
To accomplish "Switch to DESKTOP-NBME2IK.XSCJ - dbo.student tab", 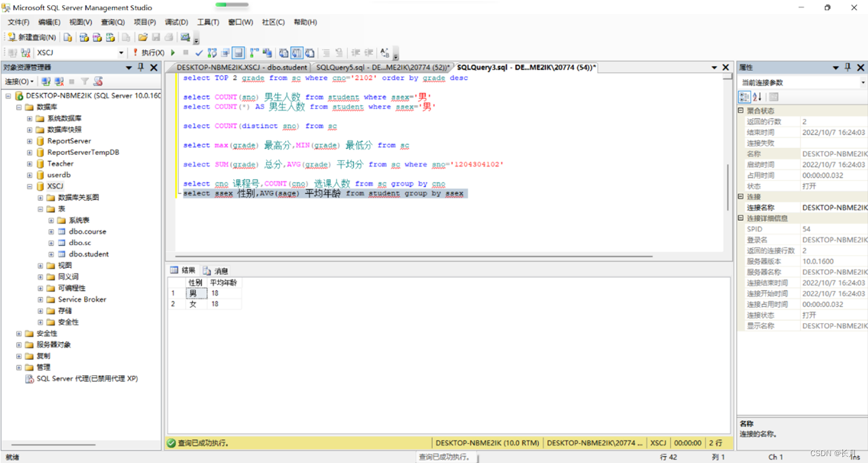I will (241, 67).
